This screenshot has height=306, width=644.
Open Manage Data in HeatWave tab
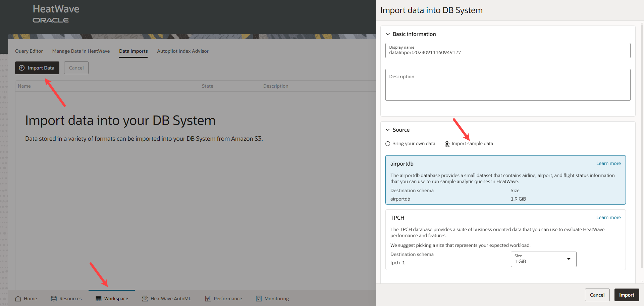(x=81, y=51)
